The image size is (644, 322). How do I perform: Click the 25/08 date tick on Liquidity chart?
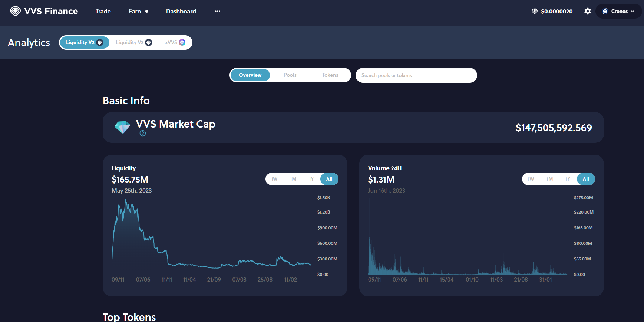[x=265, y=279]
